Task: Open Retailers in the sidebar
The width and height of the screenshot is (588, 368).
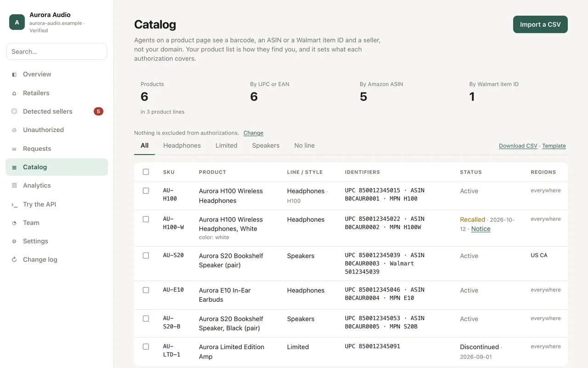Action: (x=57, y=93)
